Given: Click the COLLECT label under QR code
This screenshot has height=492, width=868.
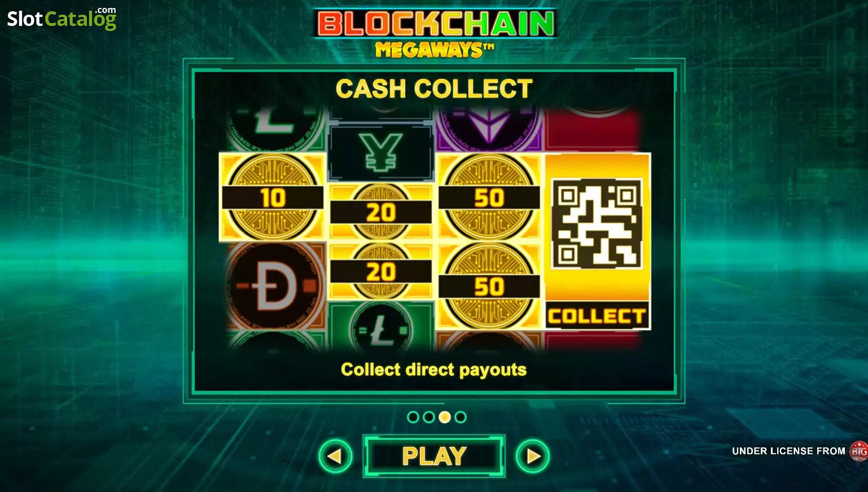Looking at the screenshot, I should pyautogui.click(x=597, y=317).
